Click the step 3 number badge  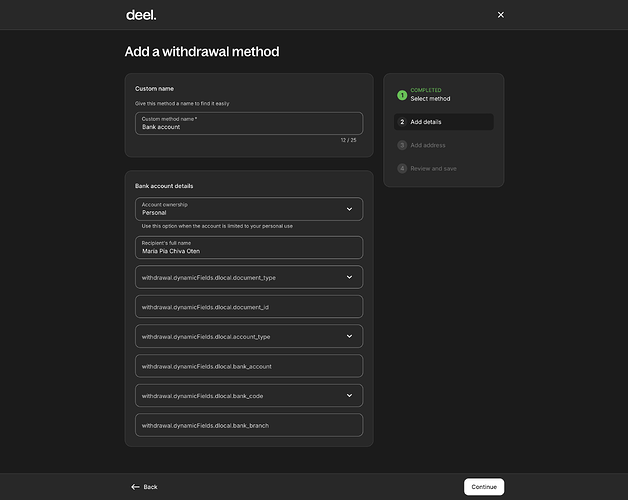click(x=402, y=145)
